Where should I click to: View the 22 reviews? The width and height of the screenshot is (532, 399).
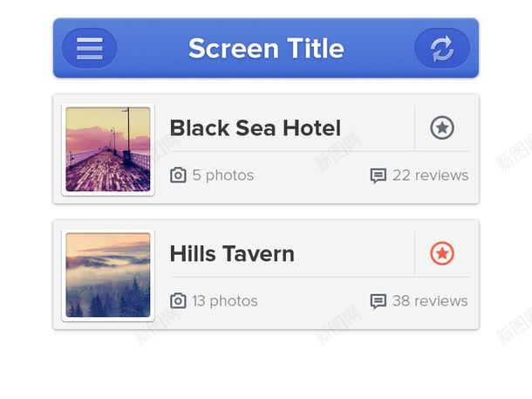[430, 175]
